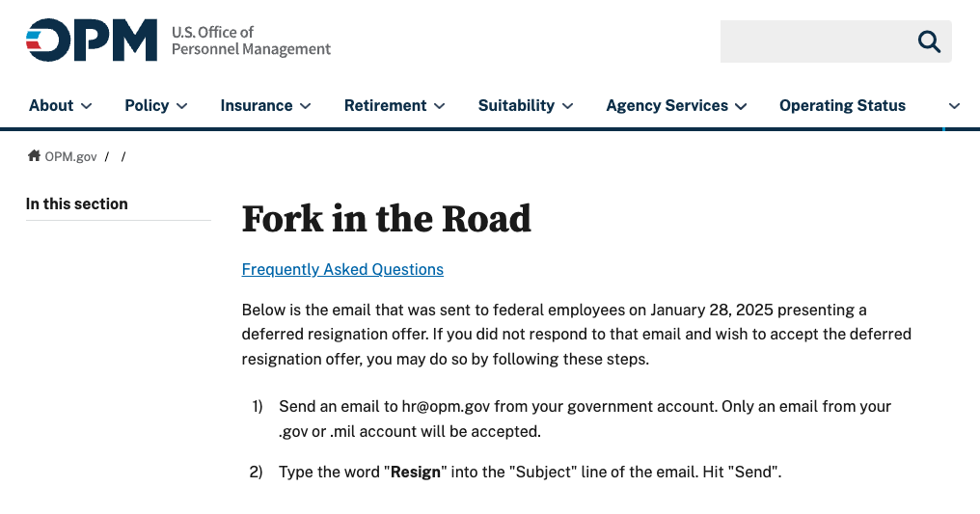Click into the site search field
Image resolution: width=980 pixels, height=514 pixels.
pyautogui.click(x=815, y=41)
